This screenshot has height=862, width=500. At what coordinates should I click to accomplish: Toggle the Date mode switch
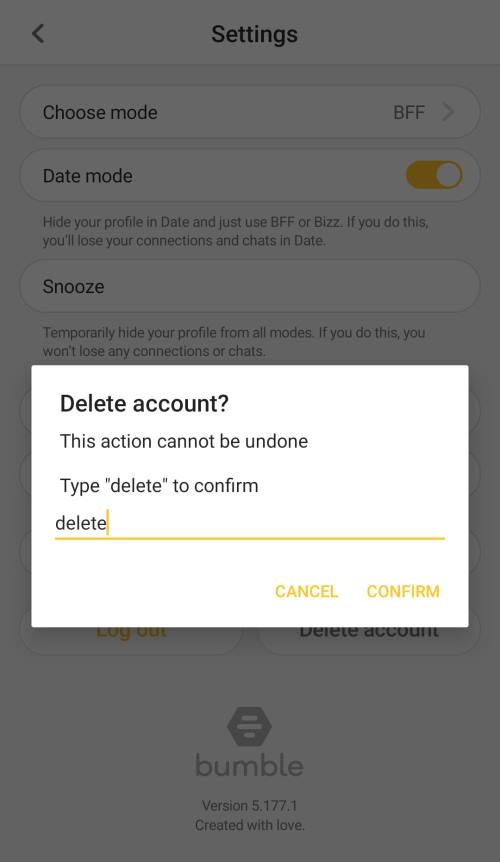434,175
